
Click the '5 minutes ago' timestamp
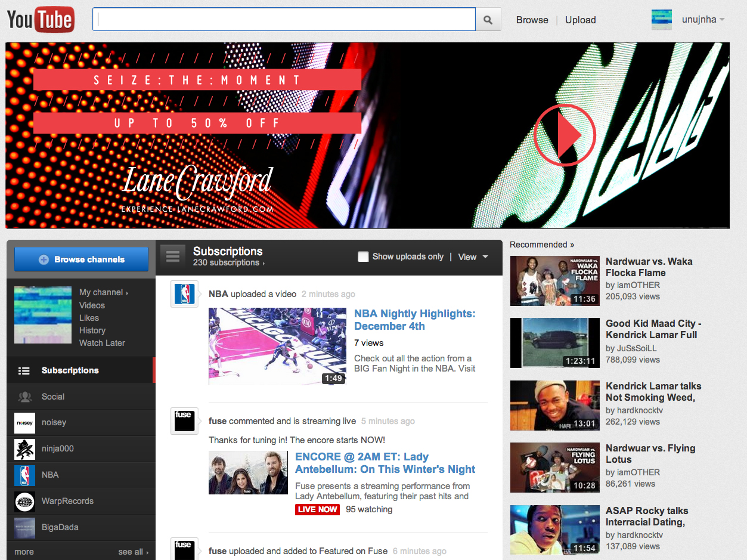click(388, 421)
